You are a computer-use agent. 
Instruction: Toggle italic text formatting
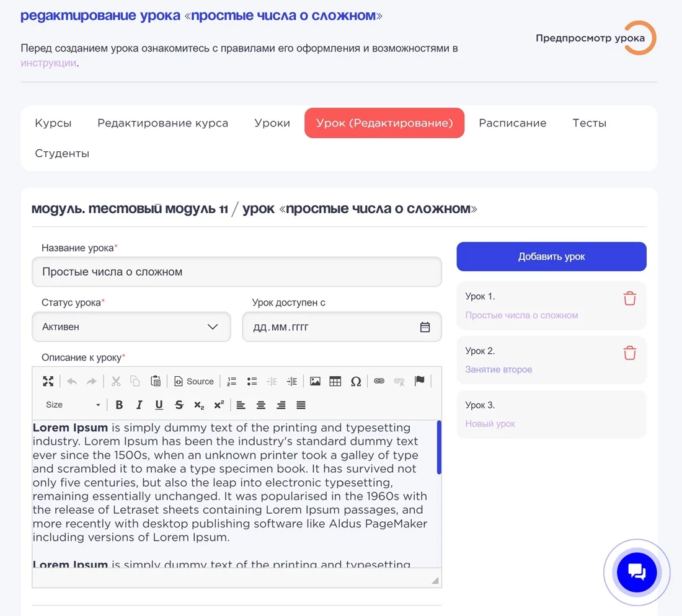139,405
